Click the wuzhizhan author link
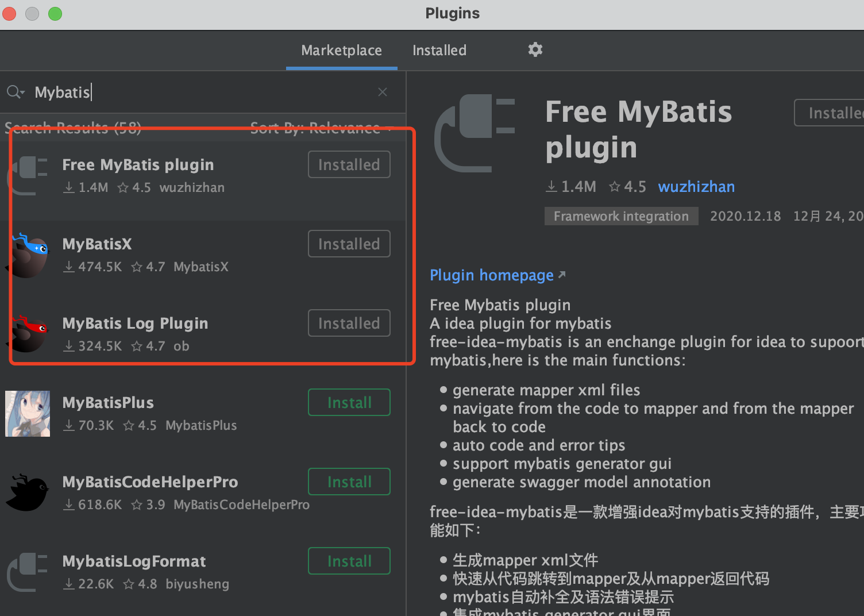Image resolution: width=864 pixels, height=616 pixels. (x=696, y=186)
